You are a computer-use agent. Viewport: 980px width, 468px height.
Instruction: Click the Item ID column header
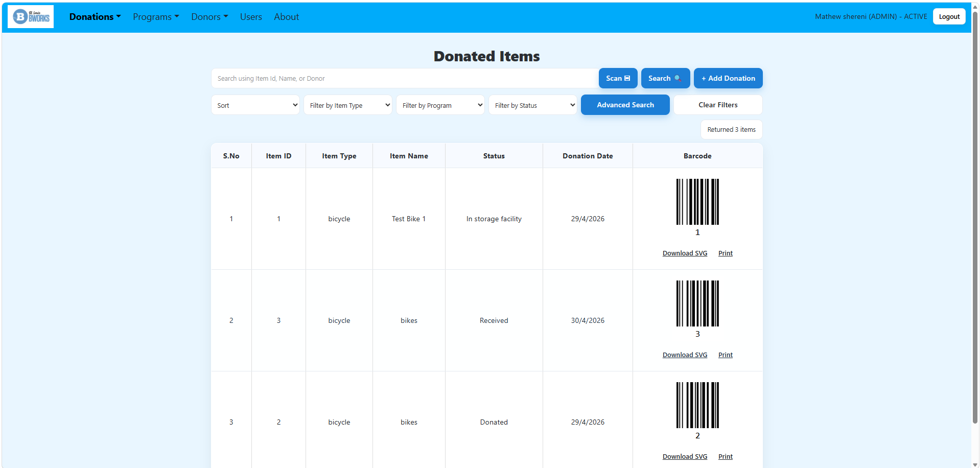[278, 156]
